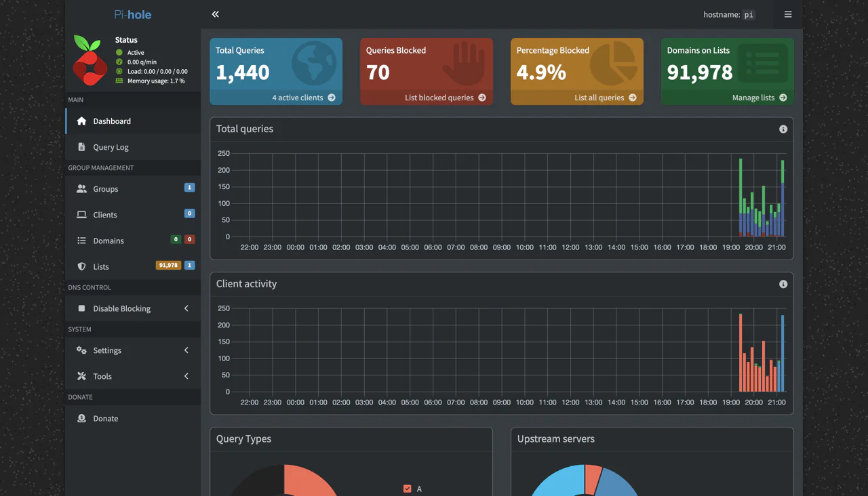This screenshot has height=496, width=868.
Task: Click the Domains list icon
Action: pos(81,241)
